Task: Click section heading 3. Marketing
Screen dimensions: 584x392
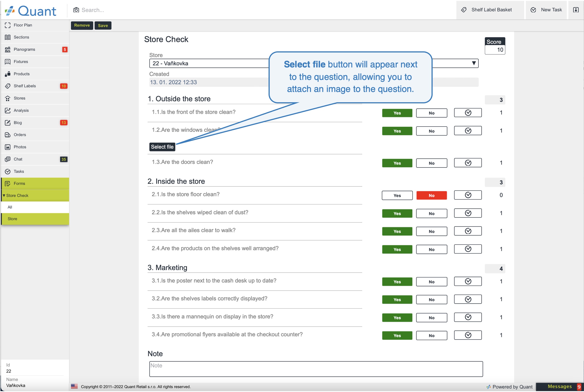Action: 167,268
